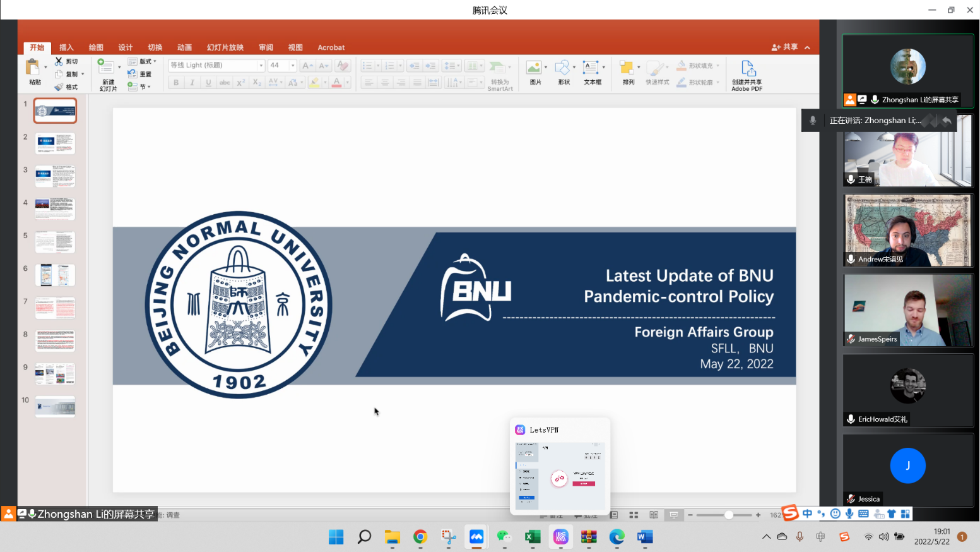This screenshot has width=980, height=552.
Task: Open the font name dropdown
Action: (261, 66)
